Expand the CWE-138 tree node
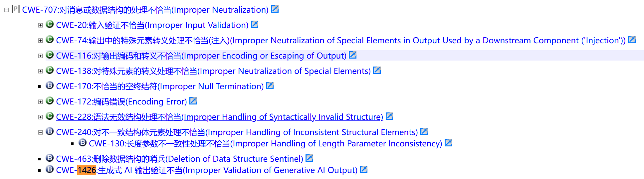Viewport: 644px width, 179px height. pos(40,71)
